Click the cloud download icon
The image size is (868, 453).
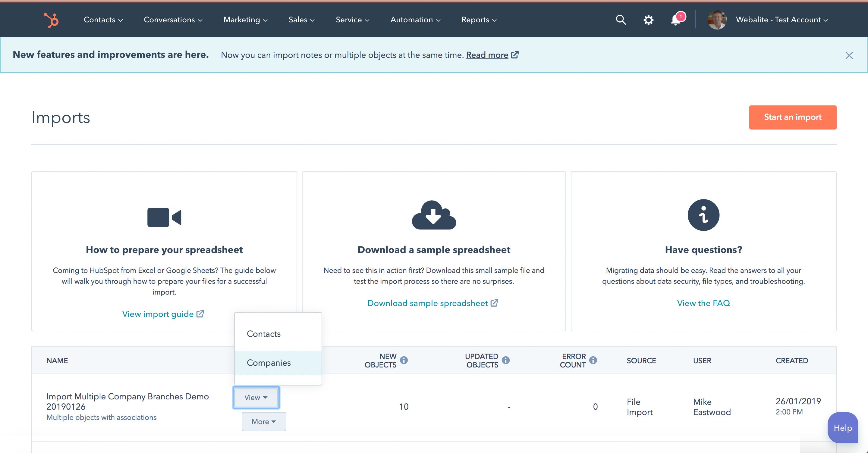pyautogui.click(x=433, y=216)
